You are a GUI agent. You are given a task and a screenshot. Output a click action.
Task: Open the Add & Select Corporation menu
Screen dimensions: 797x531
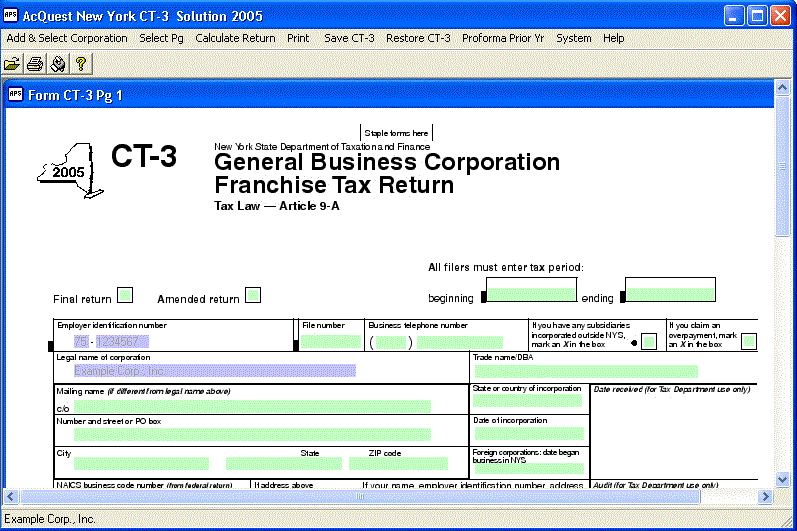[67, 38]
